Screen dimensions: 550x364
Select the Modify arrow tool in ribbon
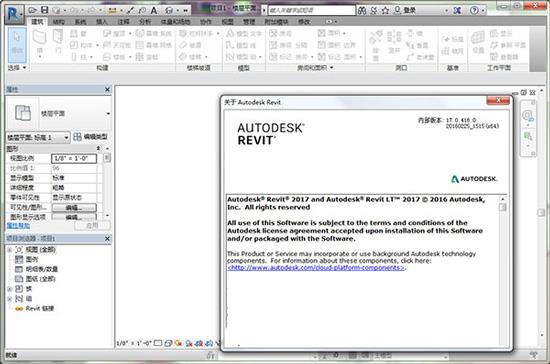click(x=17, y=45)
